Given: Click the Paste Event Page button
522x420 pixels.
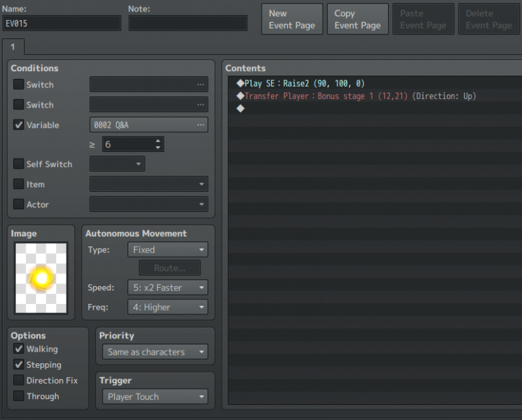Looking at the screenshot, I should pyautogui.click(x=423, y=20).
